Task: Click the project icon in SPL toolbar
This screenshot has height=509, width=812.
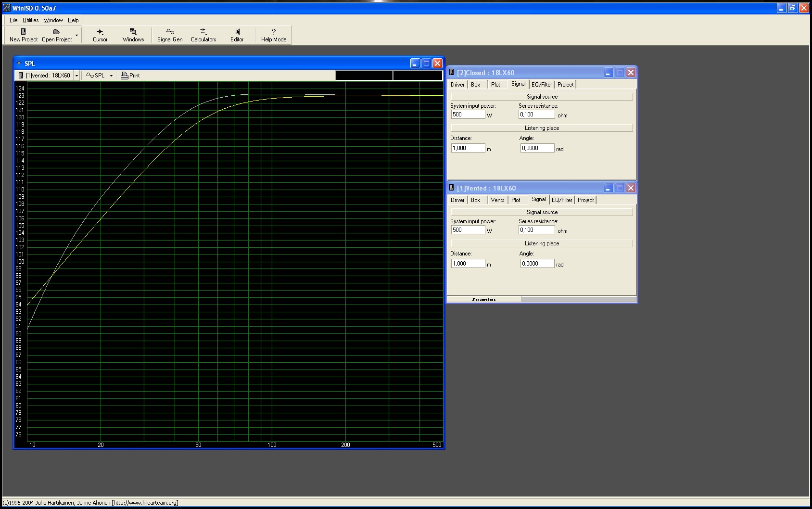Action: (x=21, y=76)
